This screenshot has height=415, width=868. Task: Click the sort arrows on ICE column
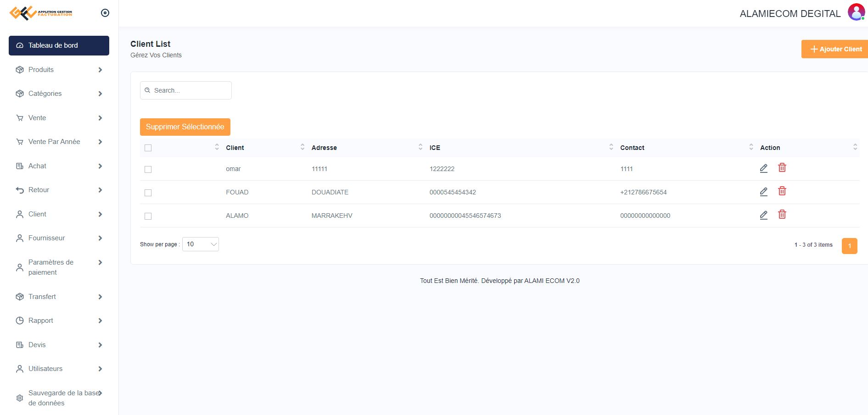click(611, 147)
